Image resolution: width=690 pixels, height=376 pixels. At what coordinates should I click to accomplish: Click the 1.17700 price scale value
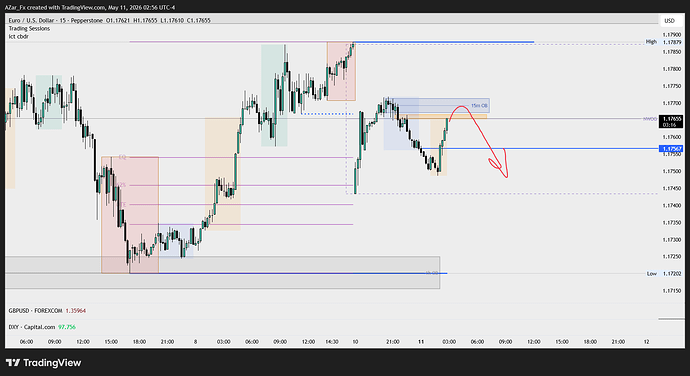[x=672, y=103]
